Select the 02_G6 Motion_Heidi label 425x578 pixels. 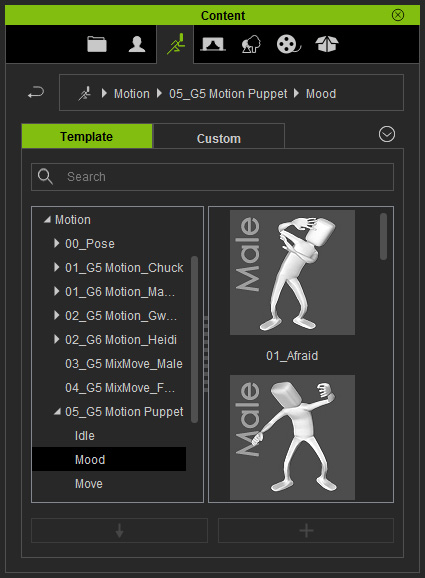coord(121,340)
